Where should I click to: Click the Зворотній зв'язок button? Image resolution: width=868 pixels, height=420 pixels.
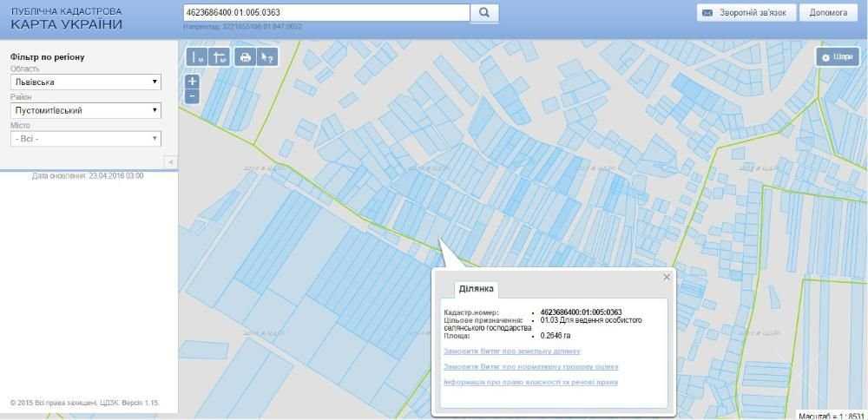pos(746,13)
